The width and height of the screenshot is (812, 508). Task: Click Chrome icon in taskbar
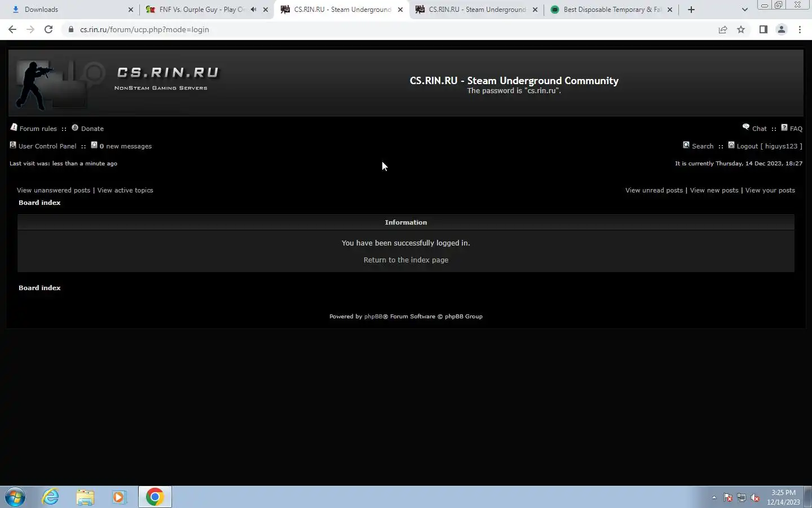(155, 497)
